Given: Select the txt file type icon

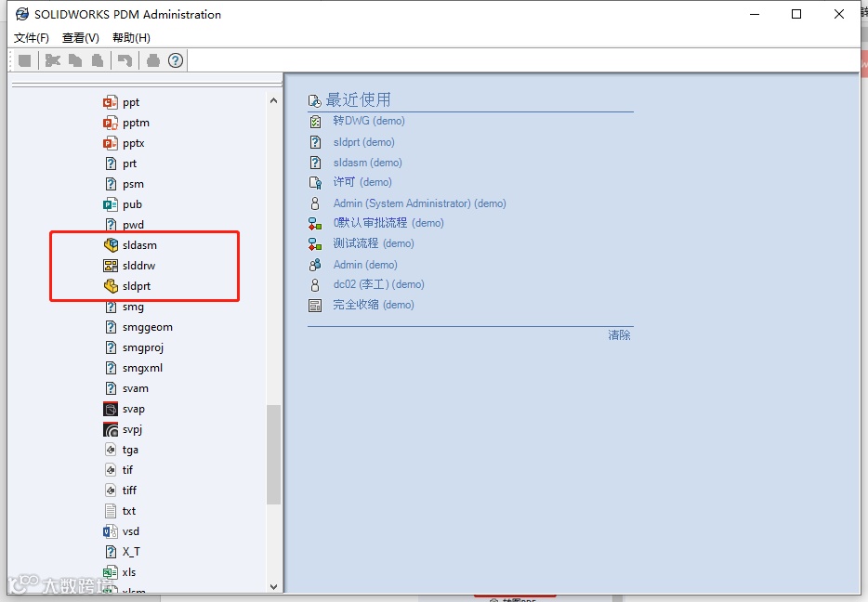Looking at the screenshot, I should [111, 511].
